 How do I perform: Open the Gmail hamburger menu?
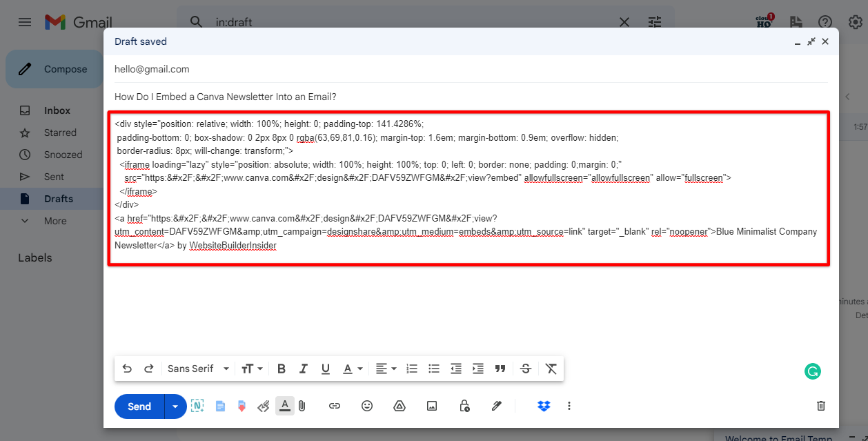pyautogui.click(x=24, y=21)
